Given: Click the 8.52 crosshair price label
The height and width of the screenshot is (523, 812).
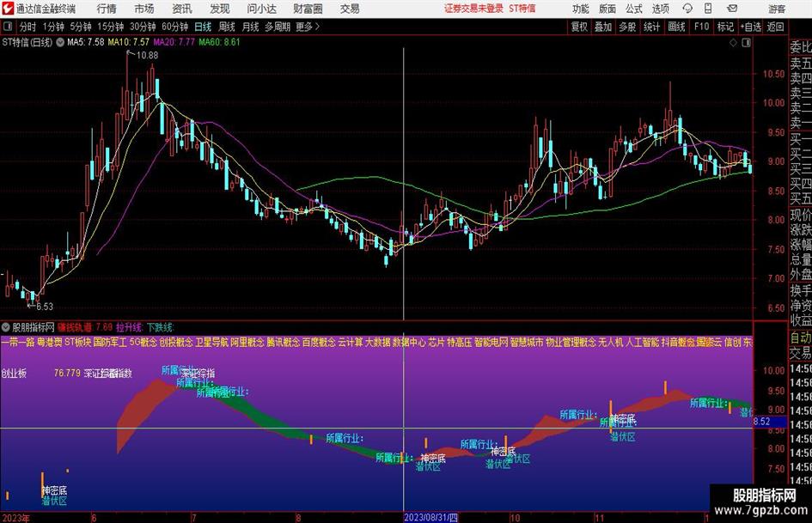Looking at the screenshot, I should pyautogui.click(x=762, y=422).
